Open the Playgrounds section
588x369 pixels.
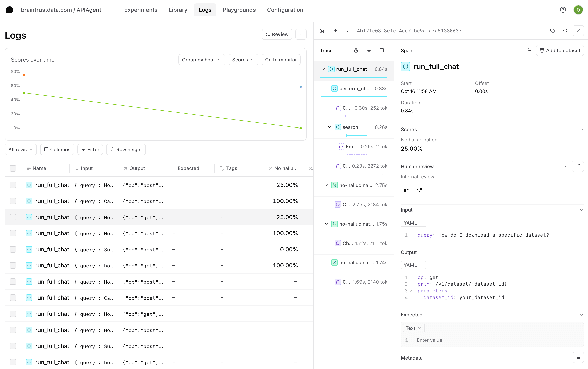(x=239, y=10)
